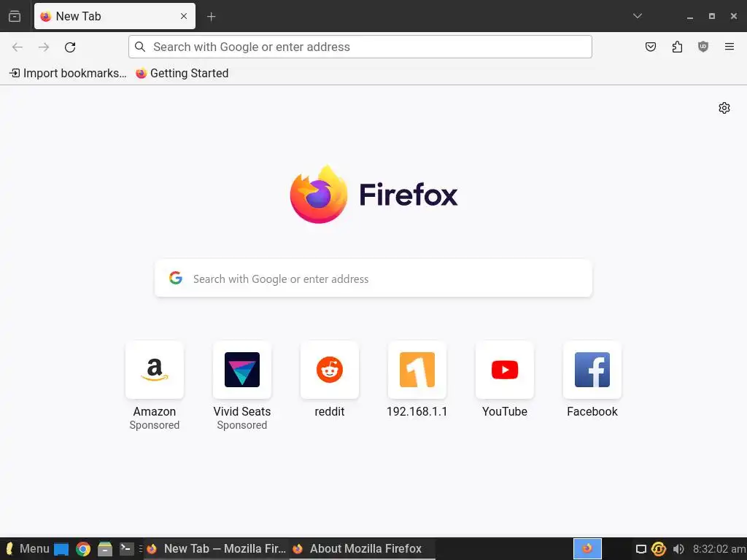Click Import bookmarks in bookmarks toolbar
The width and height of the screenshot is (747, 560).
[x=68, y=73]
